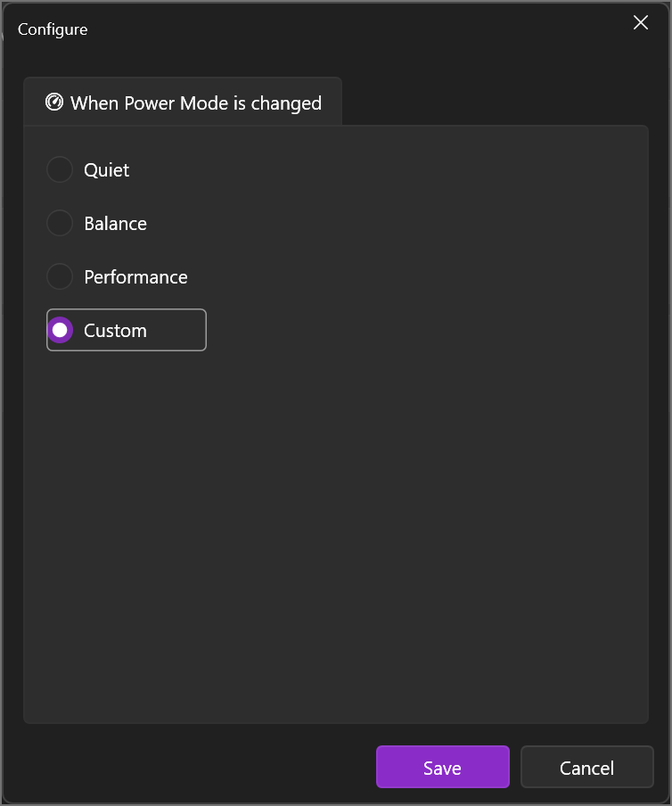Click the 'Quiet' option label text
Screen dimensions: 672x806
[105, 169]
